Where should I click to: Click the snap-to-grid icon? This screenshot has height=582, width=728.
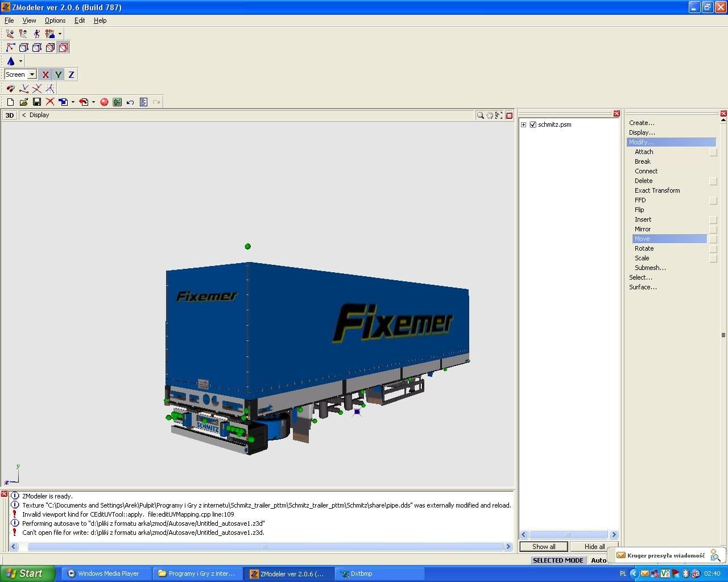(50, 89)
